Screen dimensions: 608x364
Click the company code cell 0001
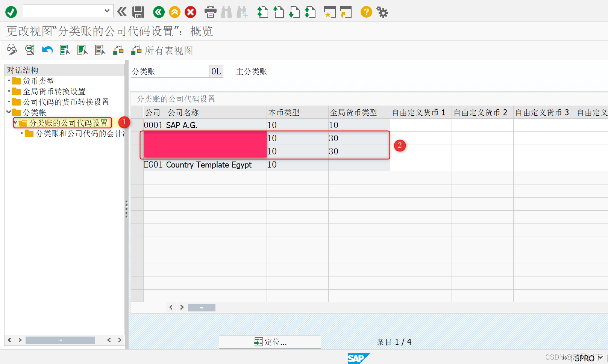155,125
